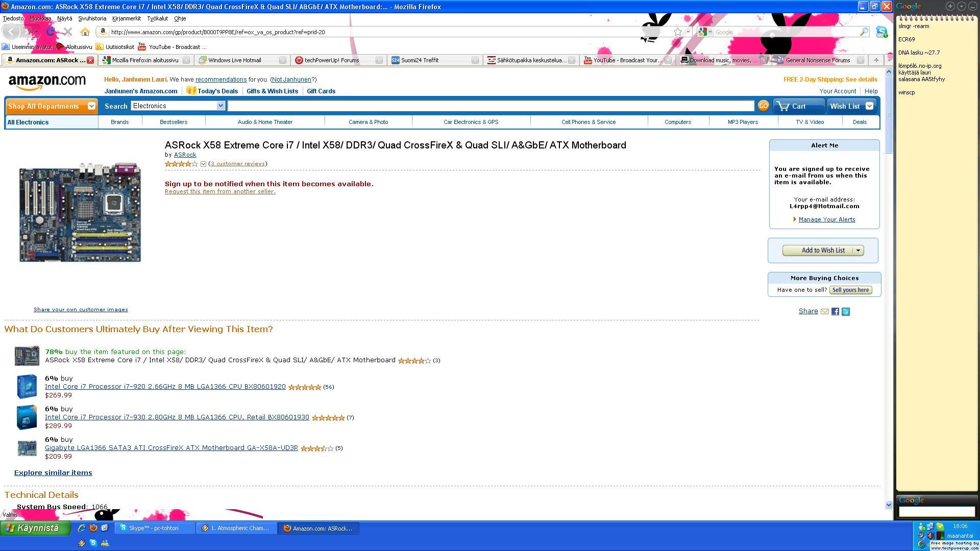Viewport: 980px width, 551px height.
Task: Open Gigabyte GA-X58A-UD3R motherboard link
Action: coord(171,448)
